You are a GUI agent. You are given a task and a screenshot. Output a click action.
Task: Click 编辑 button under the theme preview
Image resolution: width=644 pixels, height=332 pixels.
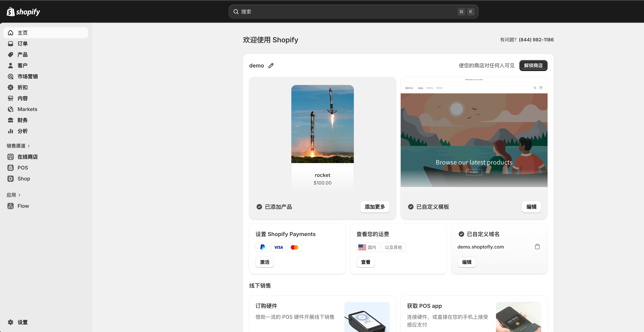531,207
